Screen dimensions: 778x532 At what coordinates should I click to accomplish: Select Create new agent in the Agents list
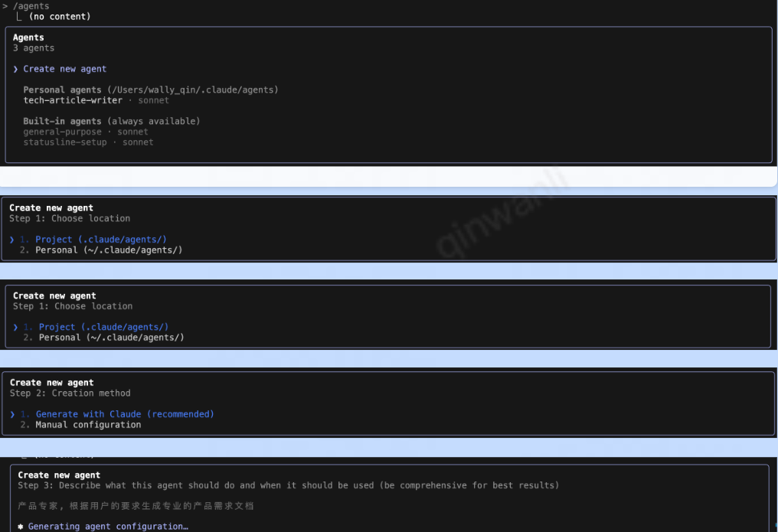64,69
